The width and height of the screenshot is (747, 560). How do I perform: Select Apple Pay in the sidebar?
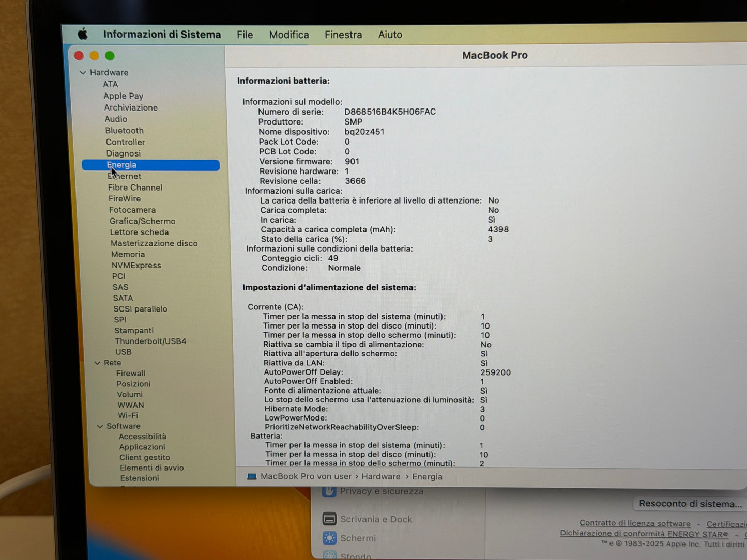point(124,96)
